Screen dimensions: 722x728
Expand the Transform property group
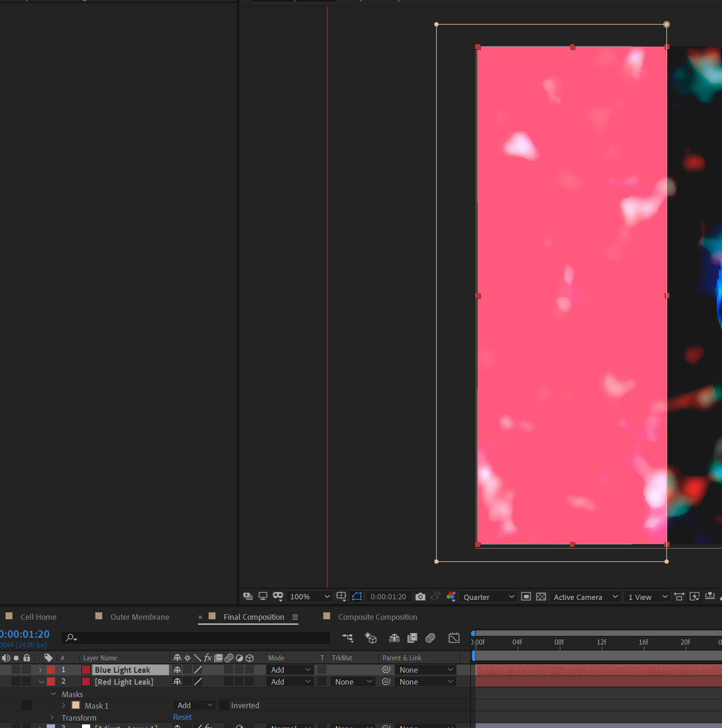pyautogui.click(x=52, y=717)
